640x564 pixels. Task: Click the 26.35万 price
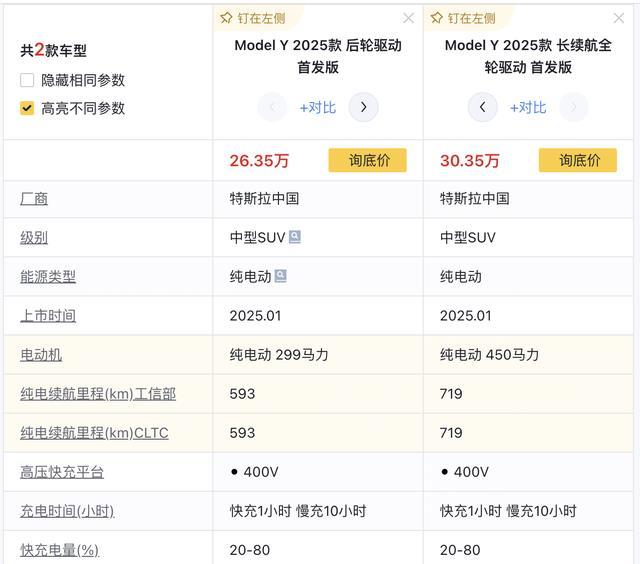(x=259, y=161)
